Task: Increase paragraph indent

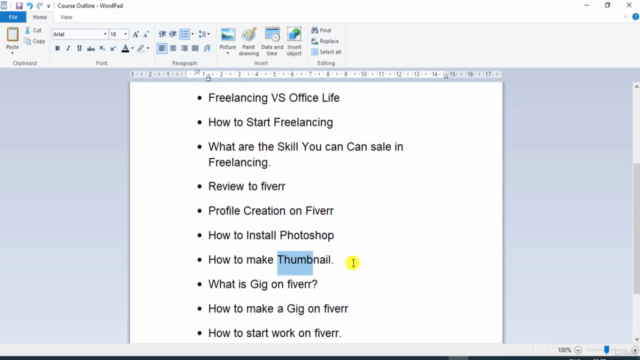Action: (173, 34)
